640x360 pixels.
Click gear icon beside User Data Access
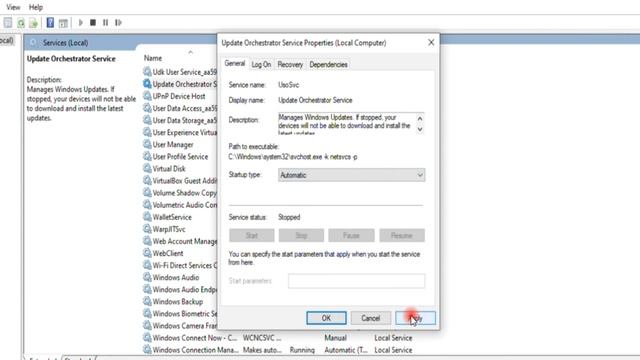point(147,108)
